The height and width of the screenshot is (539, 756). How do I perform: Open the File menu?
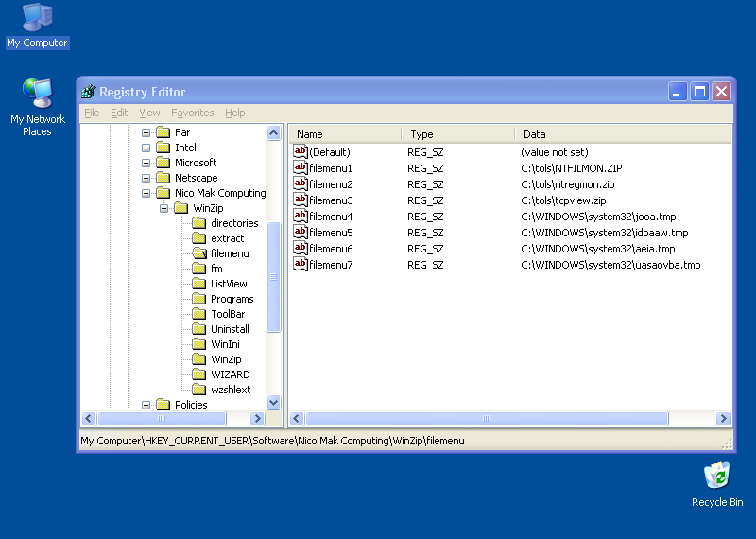[92, 113]
